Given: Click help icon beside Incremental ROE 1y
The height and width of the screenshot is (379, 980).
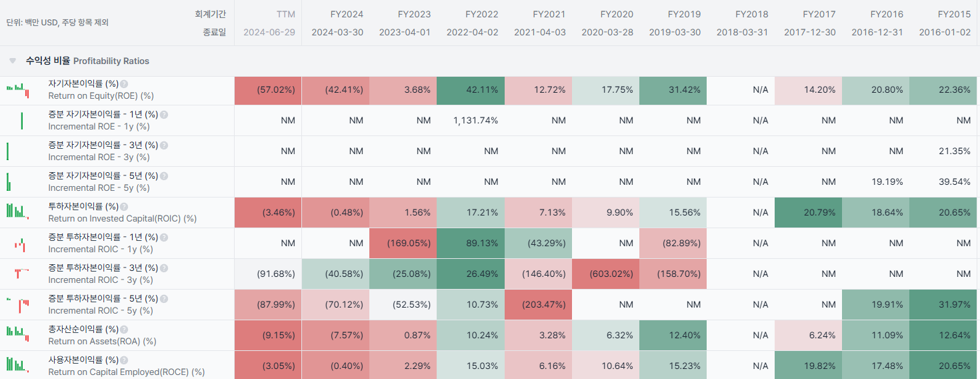Looking at the screenshot, I should pyautogui.click(x=164, y=115).
